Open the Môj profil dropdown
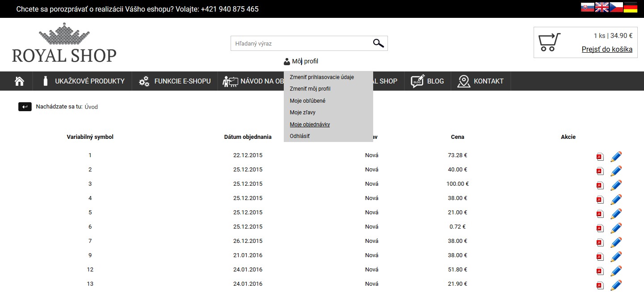The height and width of the screenshot is (292, 644). click(301, 61)
